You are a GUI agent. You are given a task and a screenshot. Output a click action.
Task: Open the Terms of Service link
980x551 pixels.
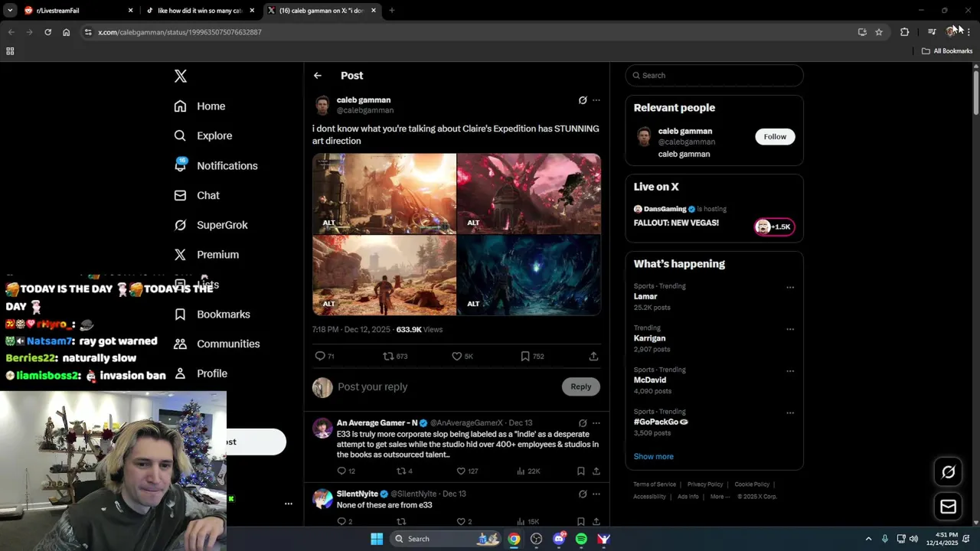(x=655, y=484)
